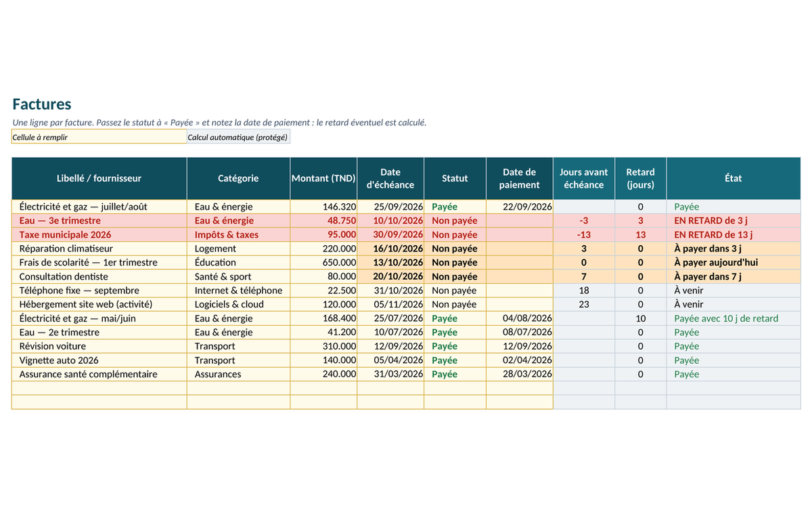This screenshot has height=508, width=812.
Task: Click the 'Eau — 2e trimestre' cell
Action: [99, 332]
